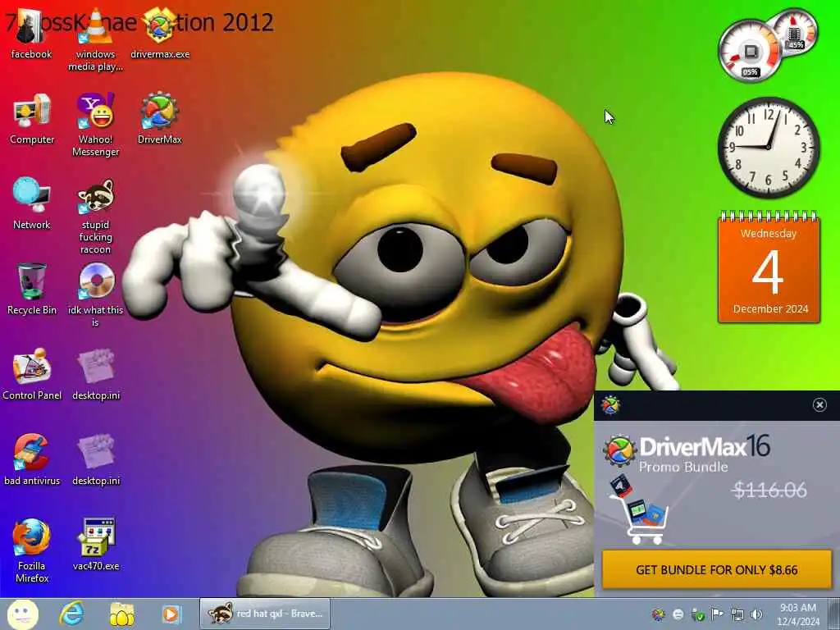The width and height of the screenshot is (840, 630).
Task: Select the DriverMax desktop shortcut
Action: tap(160, 119)
